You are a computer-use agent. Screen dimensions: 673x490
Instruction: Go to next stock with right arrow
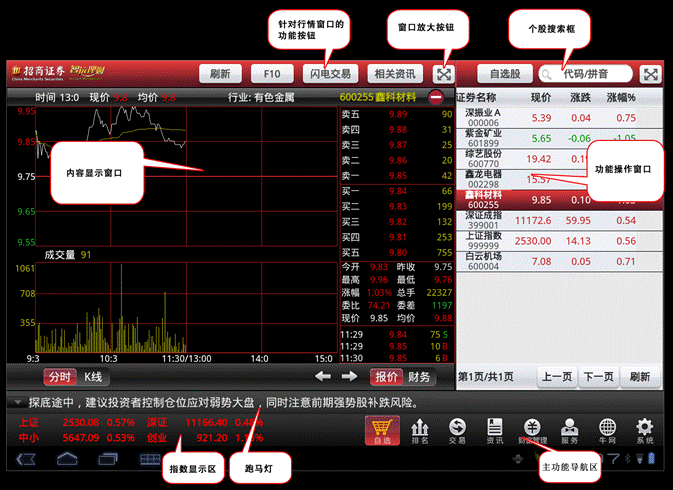pos(349,376)
